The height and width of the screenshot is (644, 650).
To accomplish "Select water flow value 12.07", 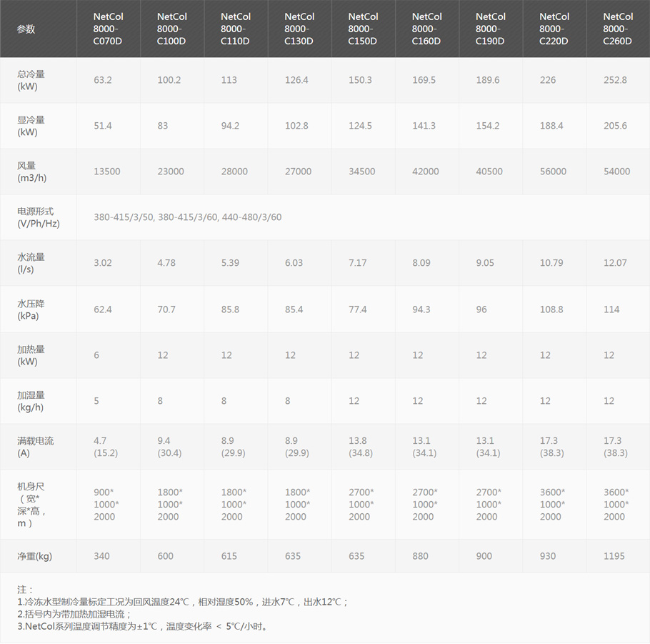I will pyautogui.click(x=615, y=262).
